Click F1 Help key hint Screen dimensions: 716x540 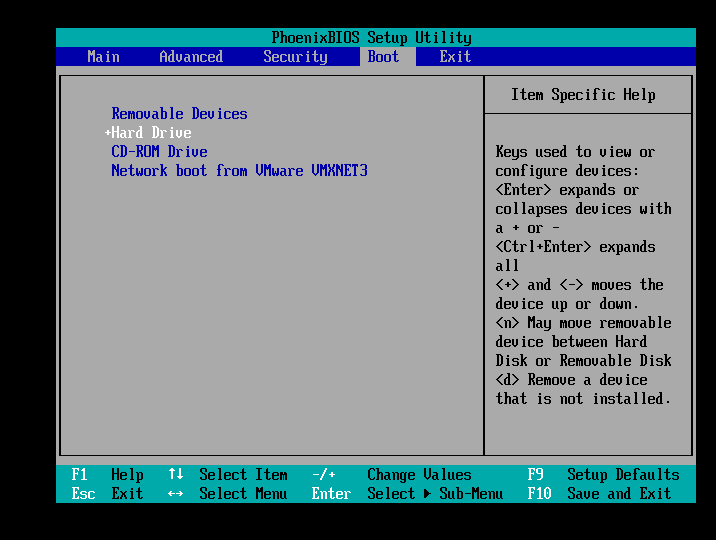107,475
